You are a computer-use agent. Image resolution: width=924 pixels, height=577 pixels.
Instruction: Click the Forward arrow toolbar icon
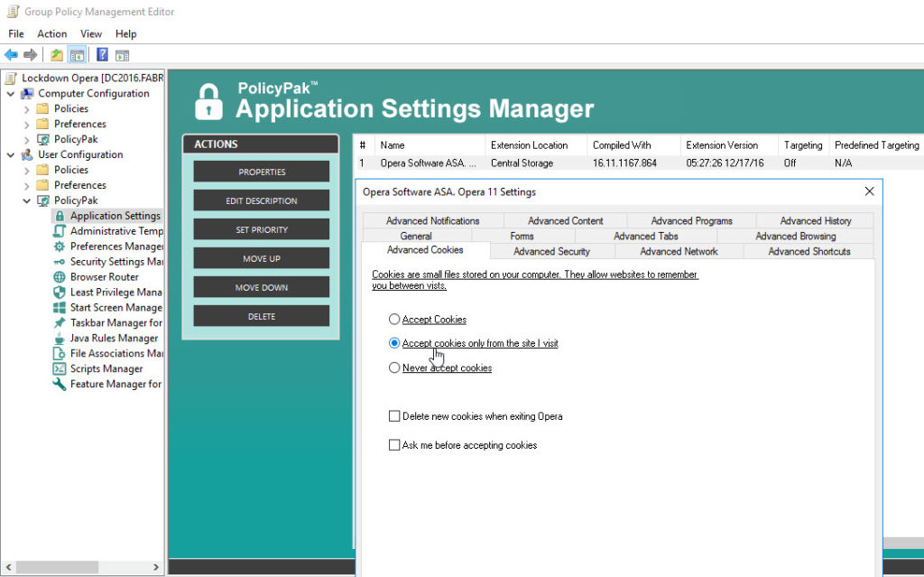click(x=30, y=55)
